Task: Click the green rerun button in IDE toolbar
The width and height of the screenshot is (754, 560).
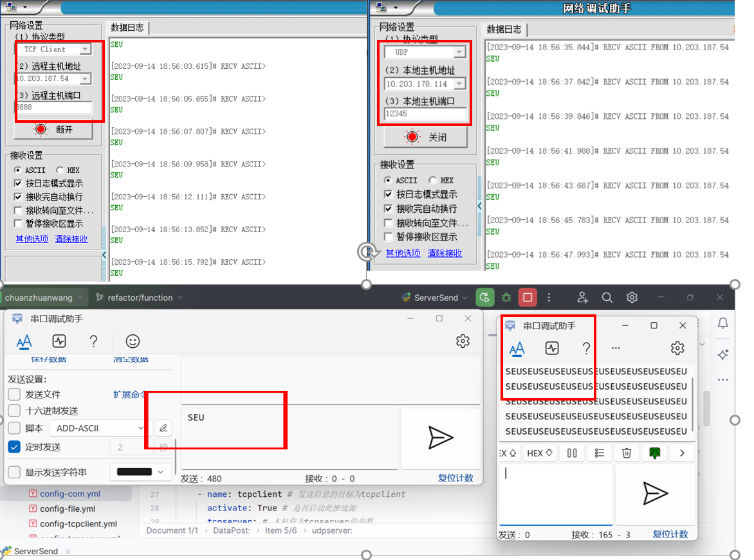Action: click(x=484, y=298)
